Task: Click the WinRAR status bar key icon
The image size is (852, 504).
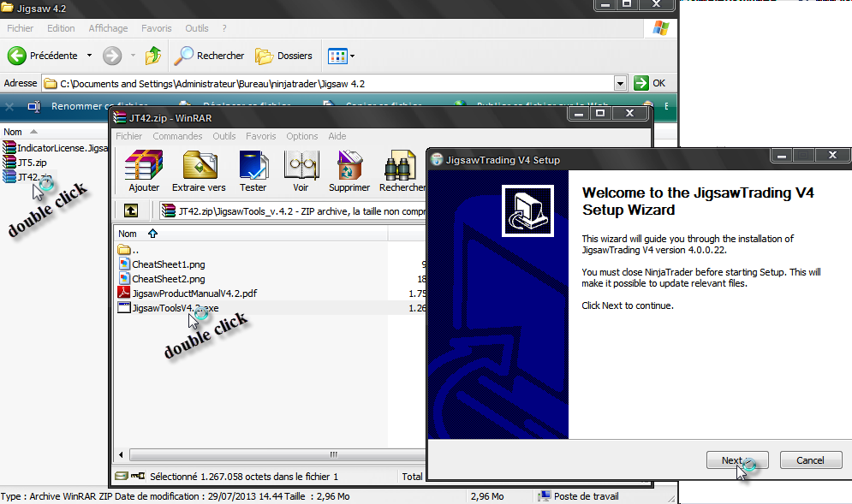Action: (x=138, y=476)
